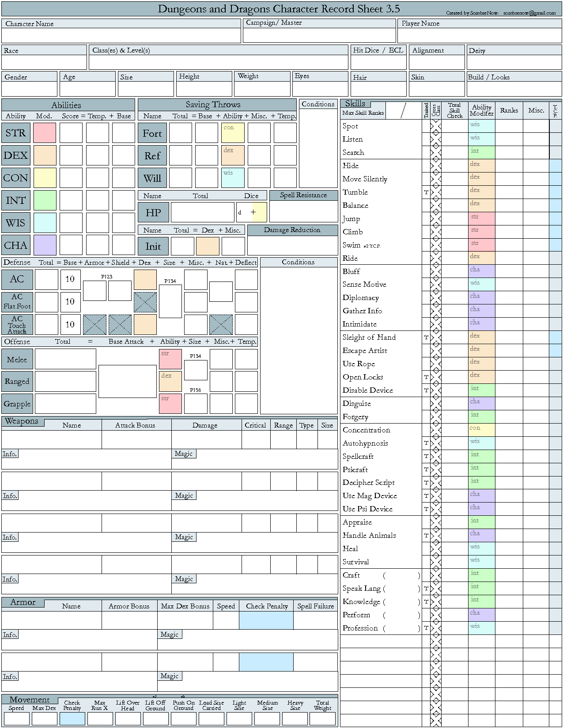
Task: Click the Grapple label block
Action: [x=17, y=404]
